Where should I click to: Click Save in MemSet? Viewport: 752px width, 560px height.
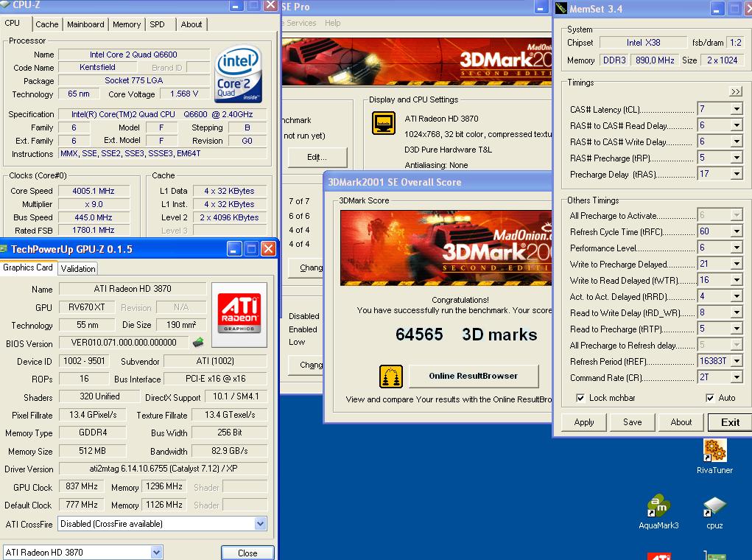[x=632, y=422]
